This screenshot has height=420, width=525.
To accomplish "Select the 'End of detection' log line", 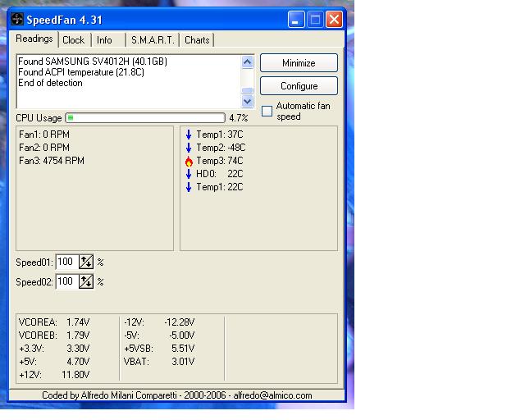I will tap(50, 83).
